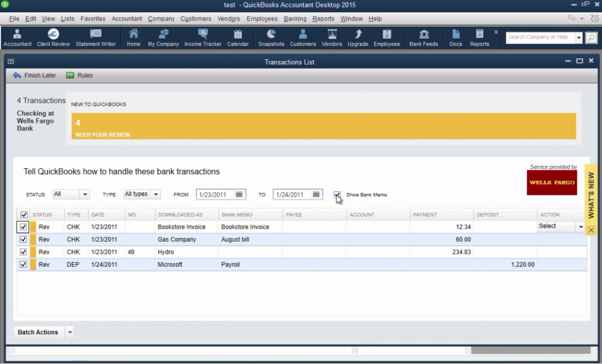This screenshot has height=364, width=602.
Task: Open Transactions List window menu icon
Action: 11,61
